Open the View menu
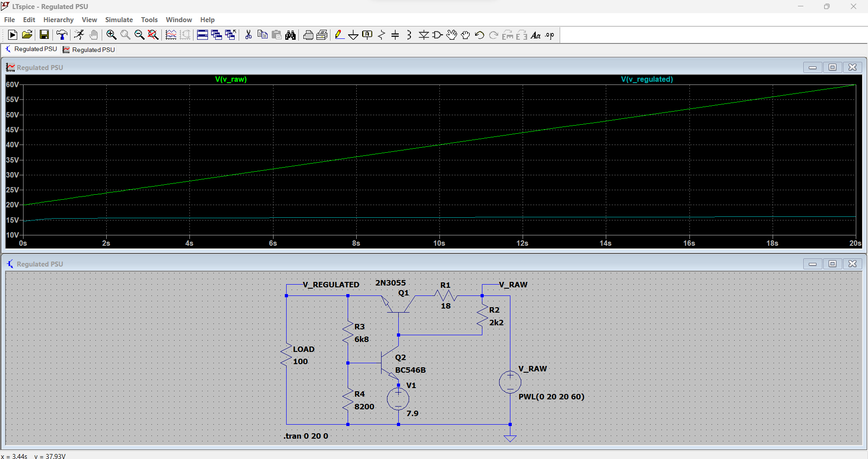 [89, 19]
